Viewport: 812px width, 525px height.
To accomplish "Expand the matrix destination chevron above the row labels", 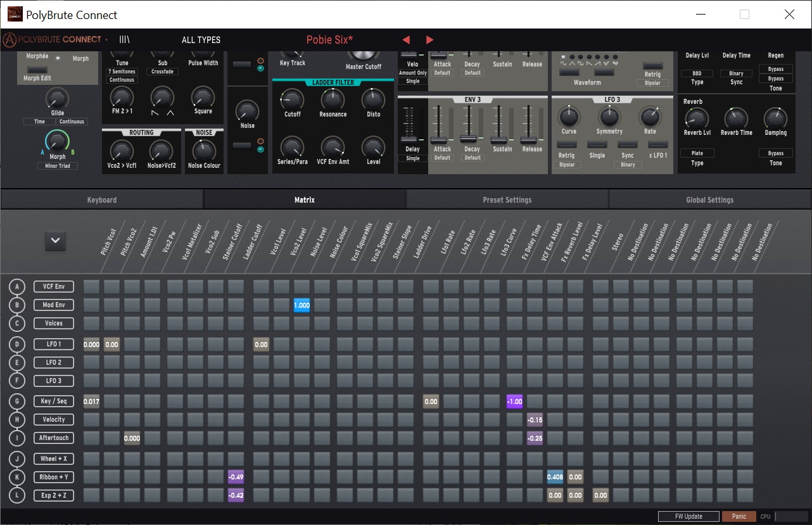I will click(x=55, y=241).
